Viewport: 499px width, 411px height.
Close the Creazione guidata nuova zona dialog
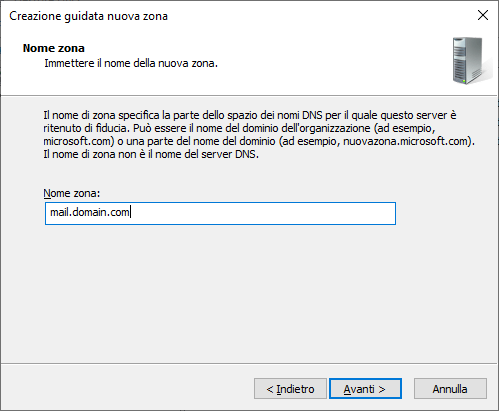pos(482,15)
